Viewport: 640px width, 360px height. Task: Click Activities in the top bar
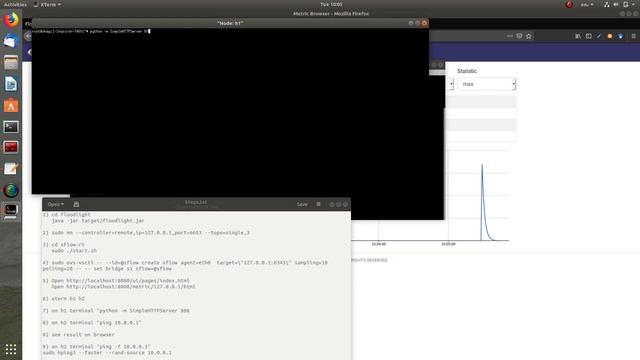click(x=15, y=4)
